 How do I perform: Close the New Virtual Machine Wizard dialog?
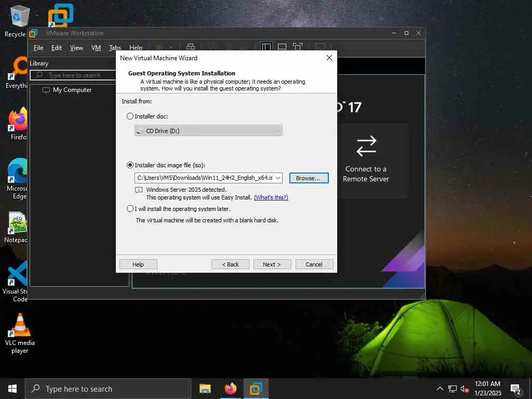(x=329, y=58)
